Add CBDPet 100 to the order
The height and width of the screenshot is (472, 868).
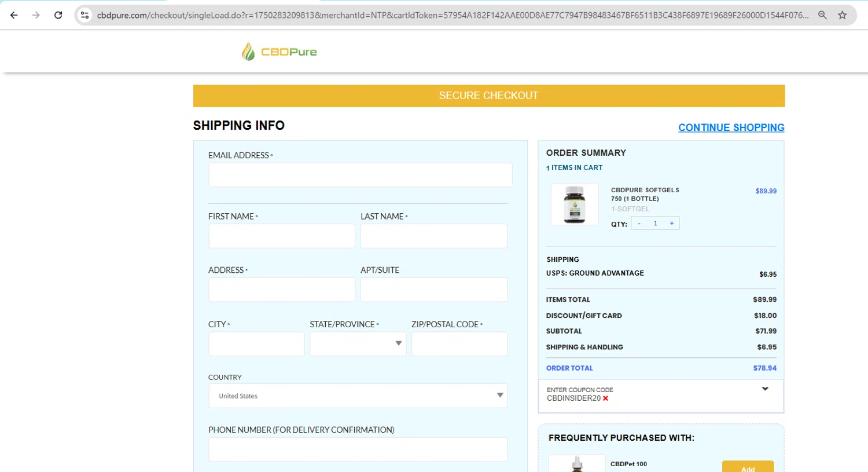click(x=748, y=467)
